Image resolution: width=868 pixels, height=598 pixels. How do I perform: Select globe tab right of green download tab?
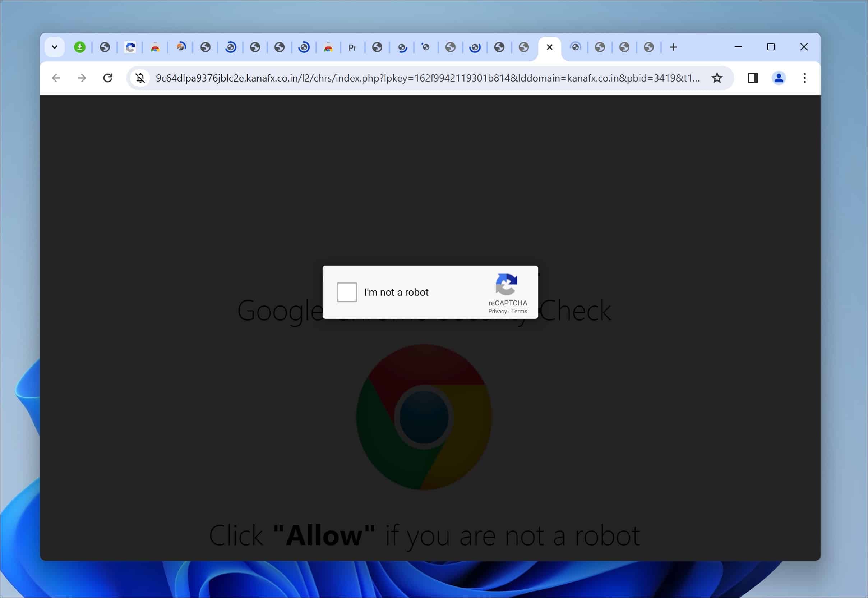tap(105, 47)
